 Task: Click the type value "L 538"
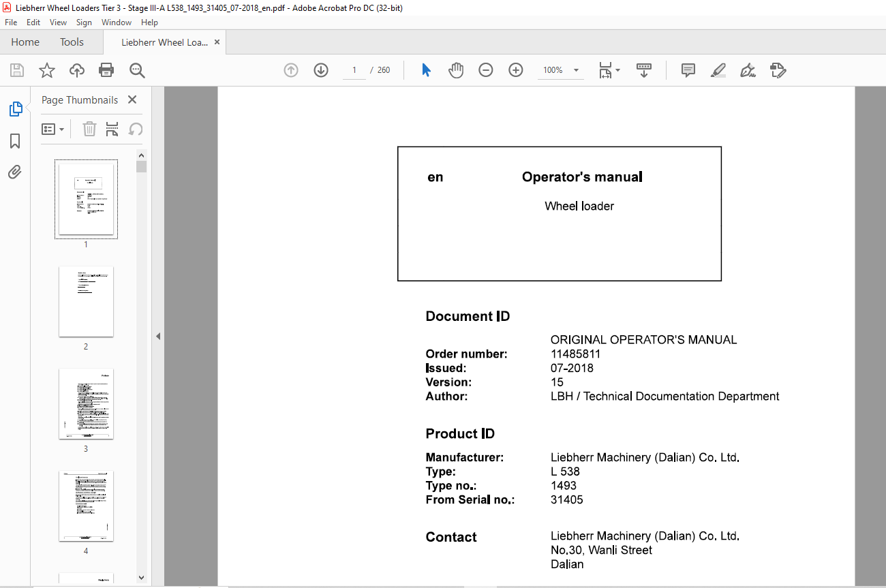[x=565, y=471]
